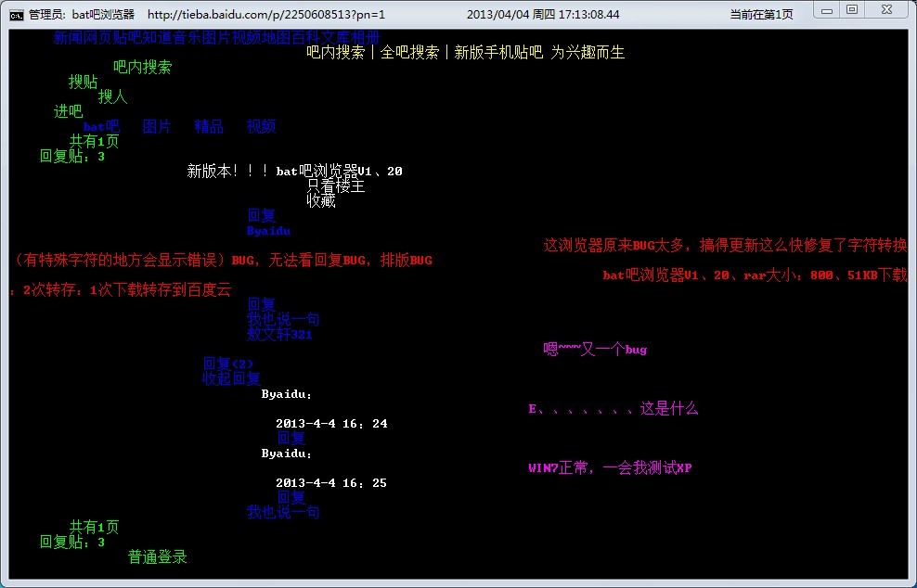This screenshot has width=917, height=588.
Task: Switch to the '精品' tab
Action: tap(209, 126)
